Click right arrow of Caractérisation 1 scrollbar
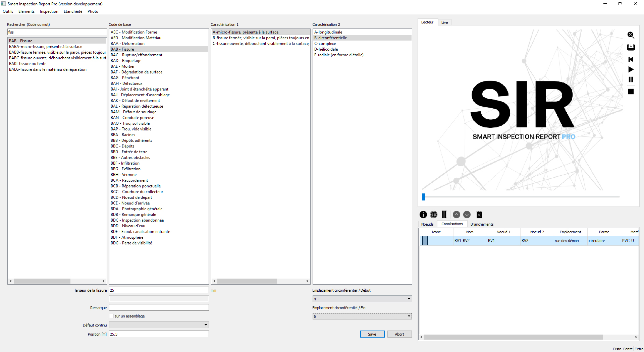 click(x=307, y=281)
